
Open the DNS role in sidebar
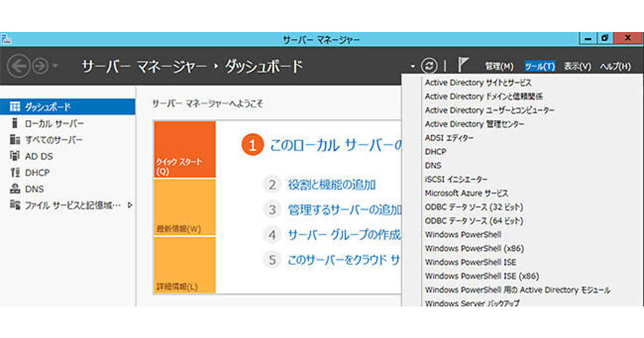point(35,189)
